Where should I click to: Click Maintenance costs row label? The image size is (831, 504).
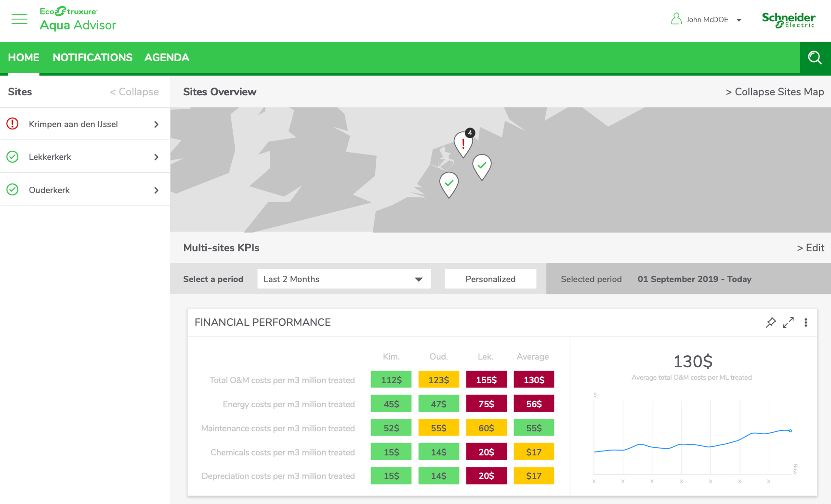[278, 428]
